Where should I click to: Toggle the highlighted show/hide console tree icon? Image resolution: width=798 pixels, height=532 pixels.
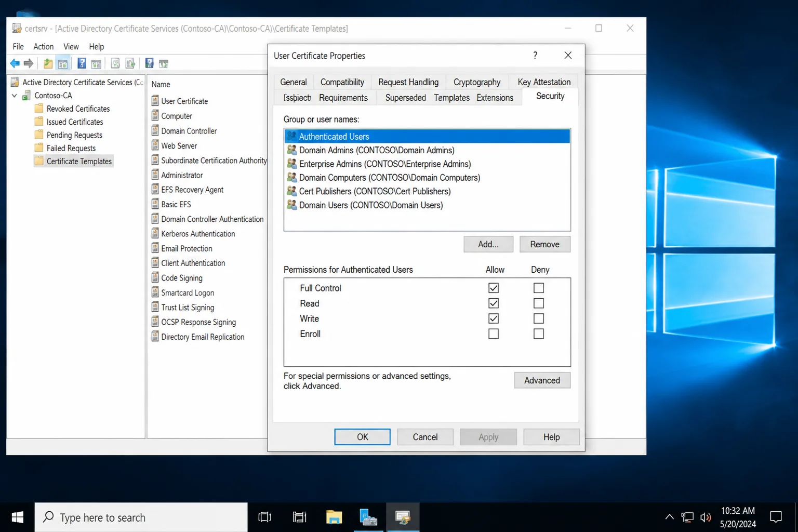(63, 63)
